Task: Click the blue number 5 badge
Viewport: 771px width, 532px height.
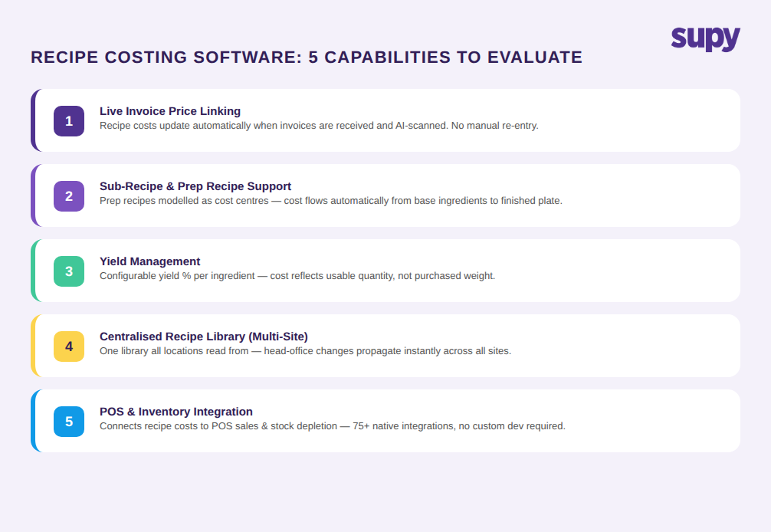Action: click(x=69, y=422)
